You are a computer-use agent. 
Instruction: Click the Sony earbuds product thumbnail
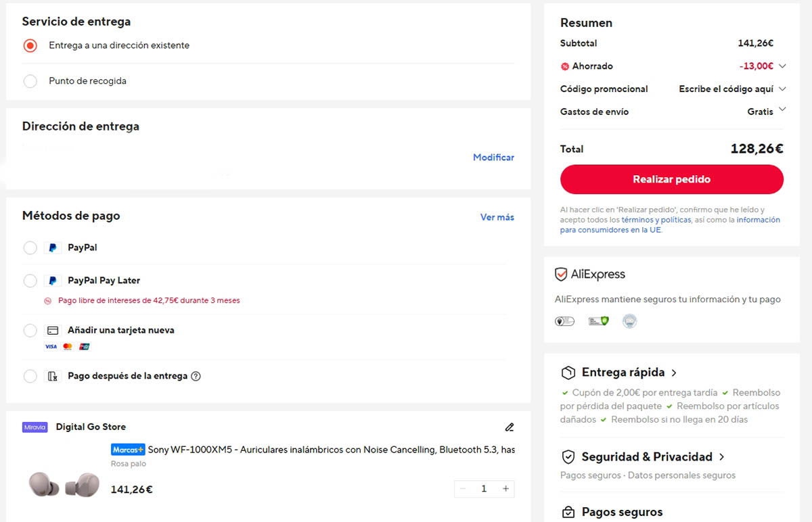click(x=64, y=484)
